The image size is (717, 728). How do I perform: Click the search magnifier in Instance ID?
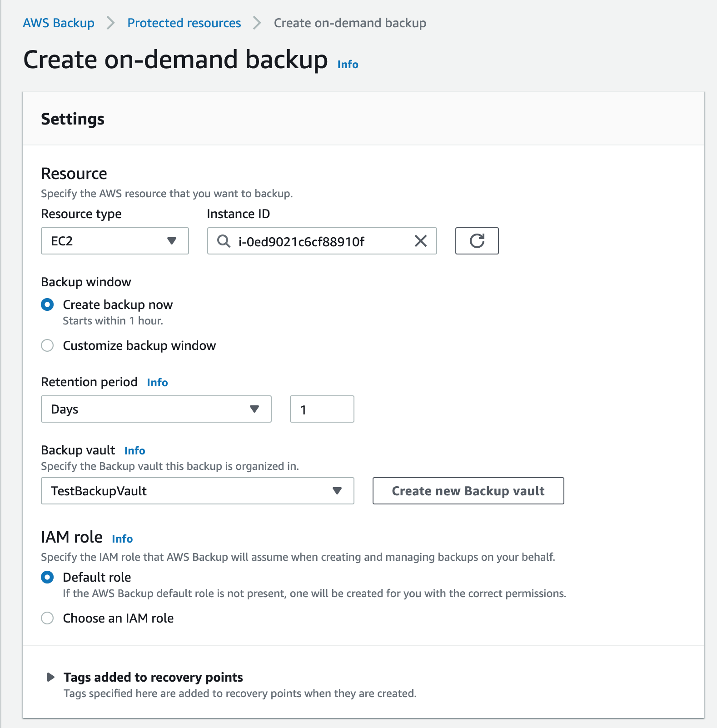click(224, 241)
